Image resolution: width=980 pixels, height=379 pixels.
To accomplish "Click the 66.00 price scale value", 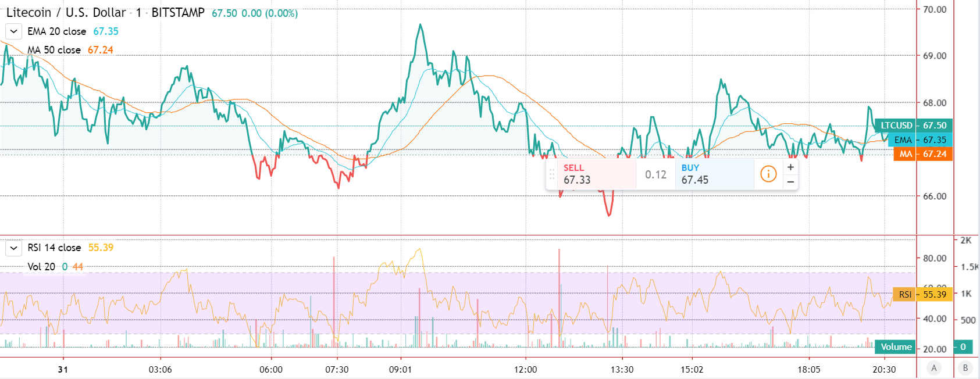I will pyautogui.click(x=935, y=196).
